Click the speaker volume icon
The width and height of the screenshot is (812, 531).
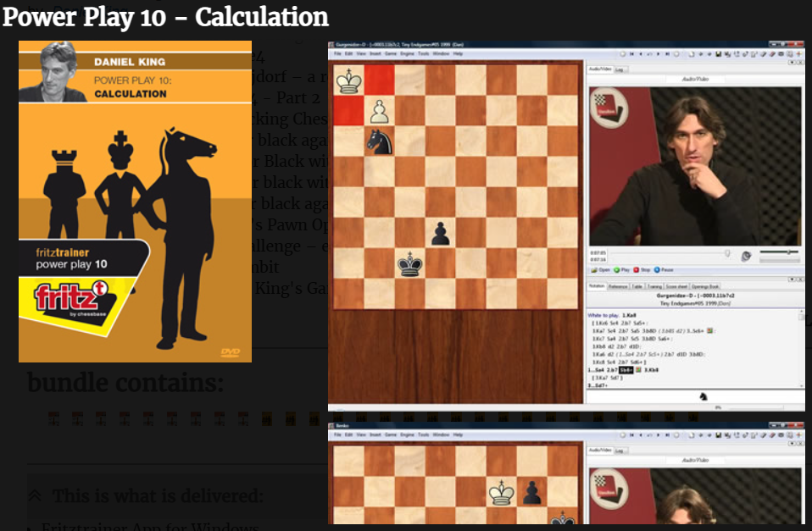[746, 256]
